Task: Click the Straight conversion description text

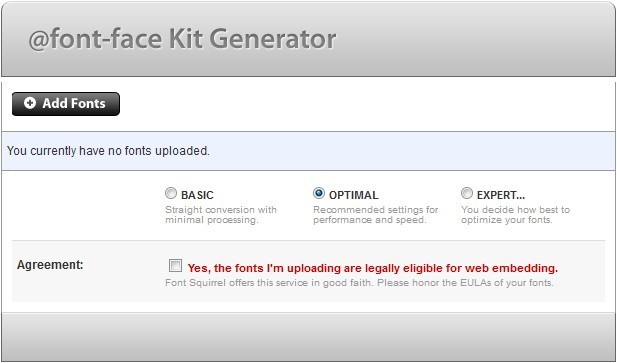Action: coord(221,215)
